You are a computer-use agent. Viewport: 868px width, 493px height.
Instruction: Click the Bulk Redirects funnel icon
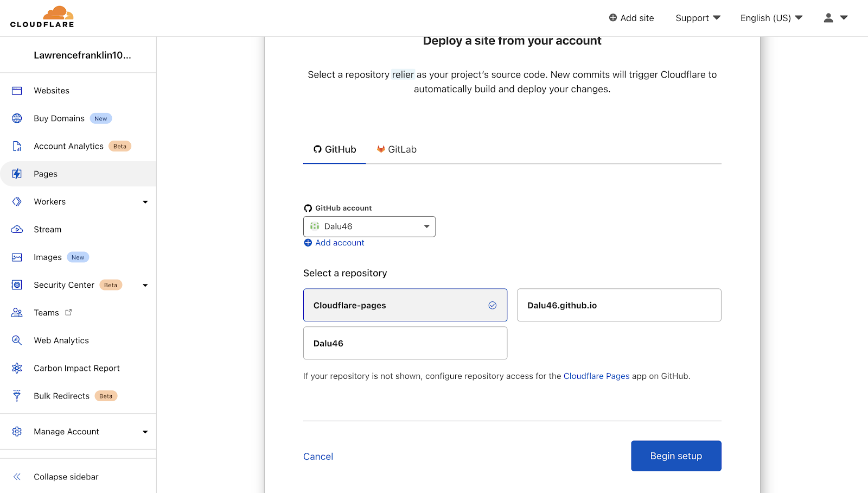click(x=17, y=396)
